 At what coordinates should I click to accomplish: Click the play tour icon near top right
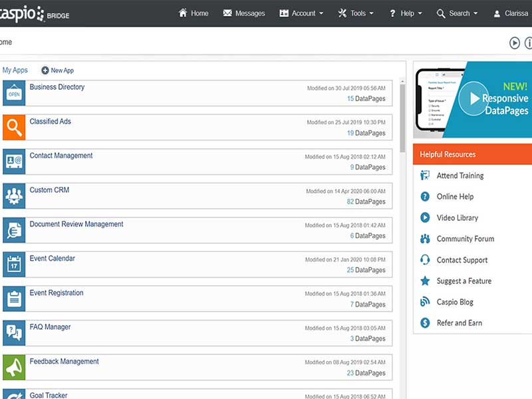[514, 43]
